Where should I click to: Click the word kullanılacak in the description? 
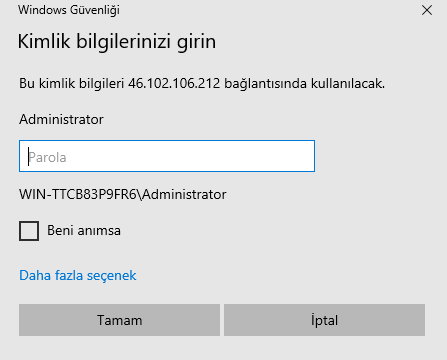pyautogui.click(x=348, y=83)
